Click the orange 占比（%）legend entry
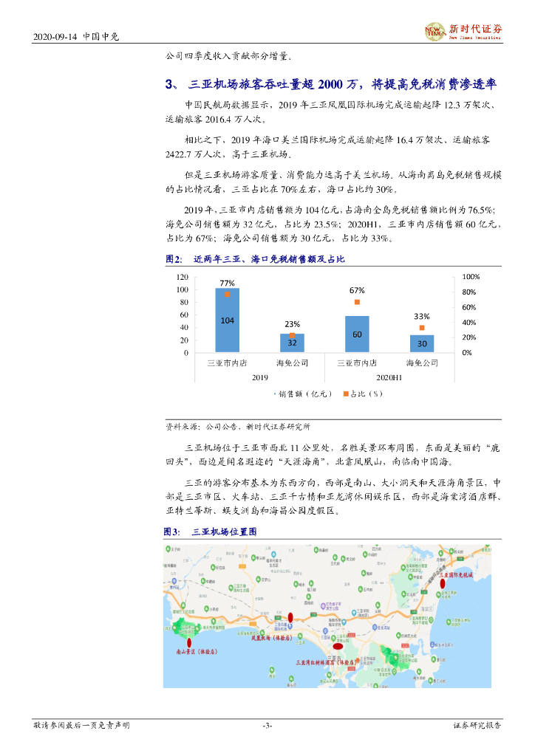 363,394
